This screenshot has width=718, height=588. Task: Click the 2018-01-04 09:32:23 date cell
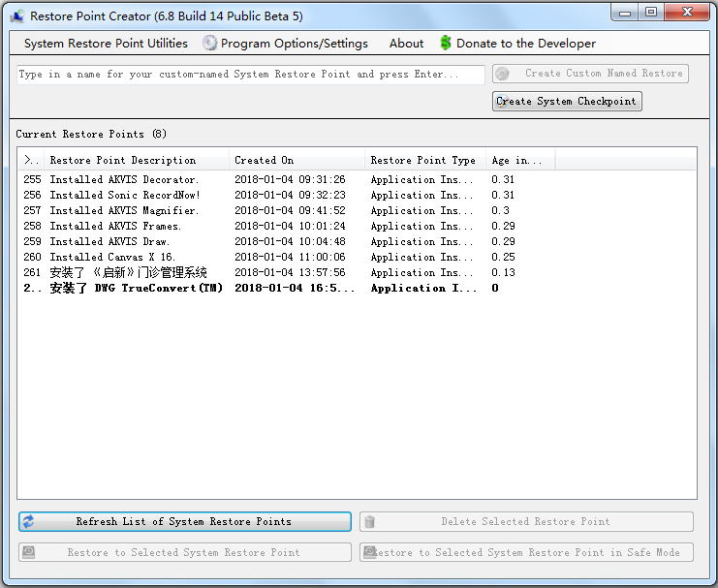click(290, 195)
